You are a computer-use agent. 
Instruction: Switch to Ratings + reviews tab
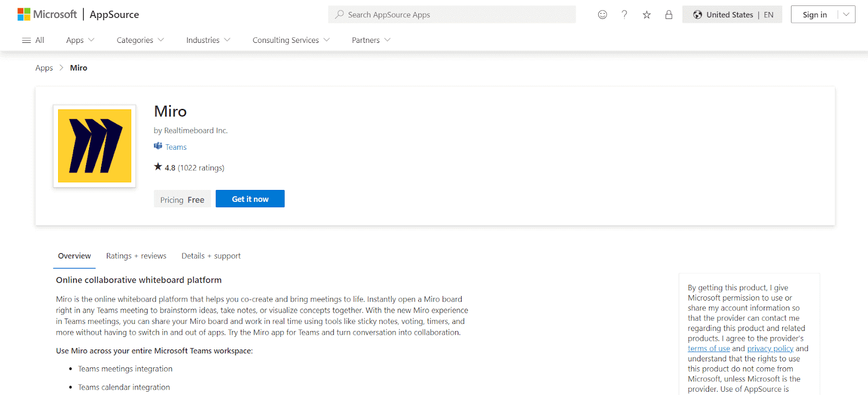(136, 256)
